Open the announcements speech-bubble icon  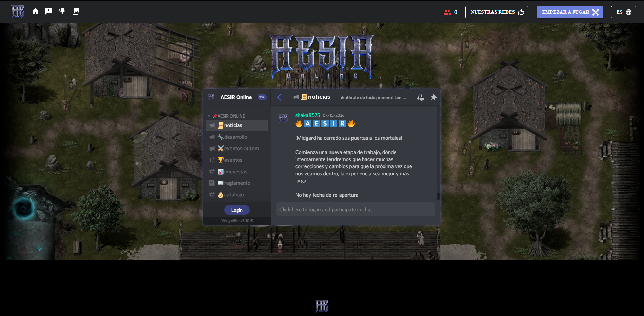49,11
